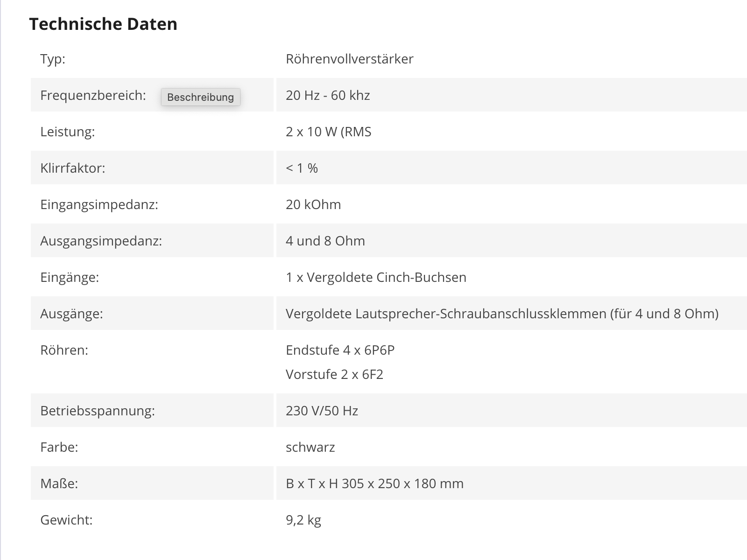The height and width of the screenshot is (560, 747).
Task: Click the Maße dimensions value
Action: (375, 483)
